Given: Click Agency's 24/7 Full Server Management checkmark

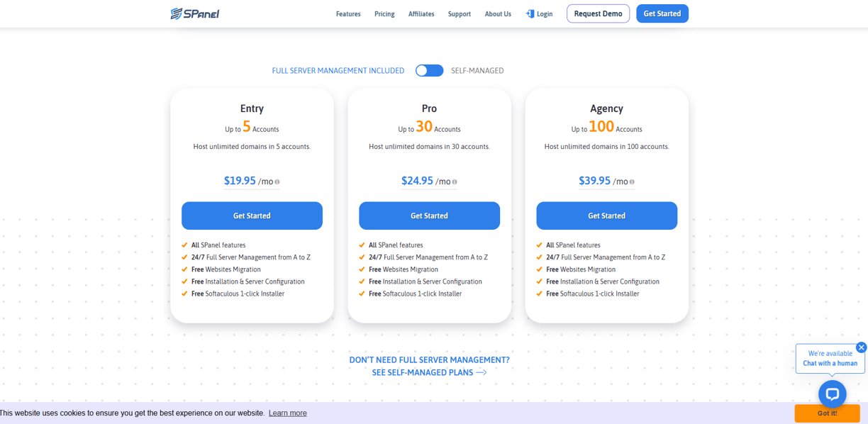Looking at the screenshot, I should click(x=540, y=257).
